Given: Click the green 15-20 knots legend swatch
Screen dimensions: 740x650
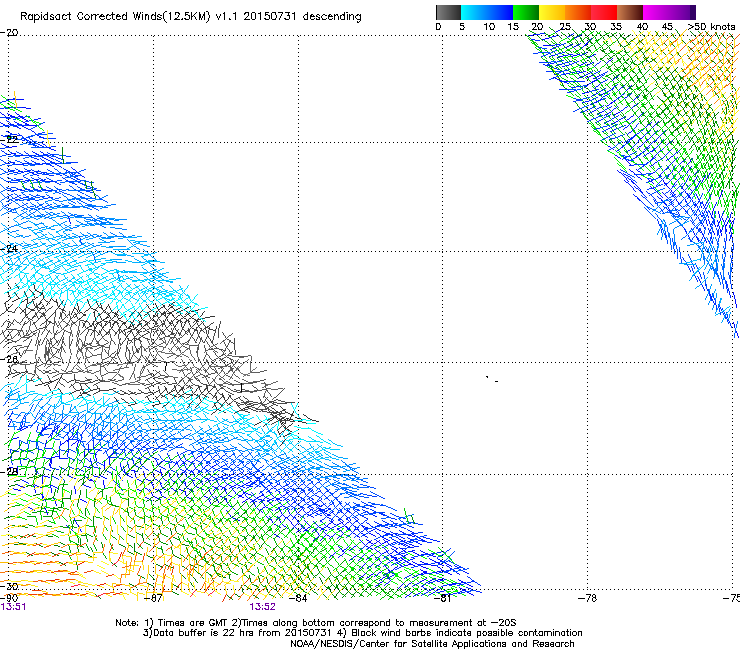Looking at the screenshot, I should (525, 12).
